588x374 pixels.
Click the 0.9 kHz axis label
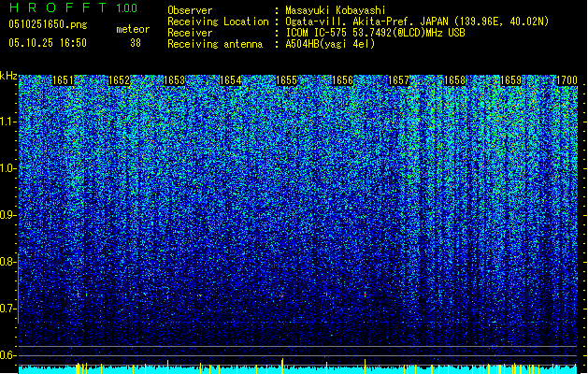7,215
